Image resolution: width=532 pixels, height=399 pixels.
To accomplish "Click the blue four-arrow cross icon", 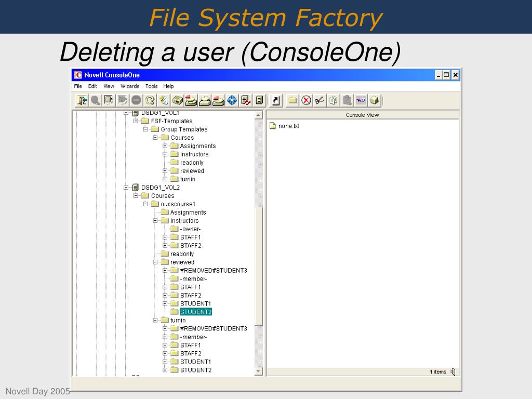I will point(232,100).
